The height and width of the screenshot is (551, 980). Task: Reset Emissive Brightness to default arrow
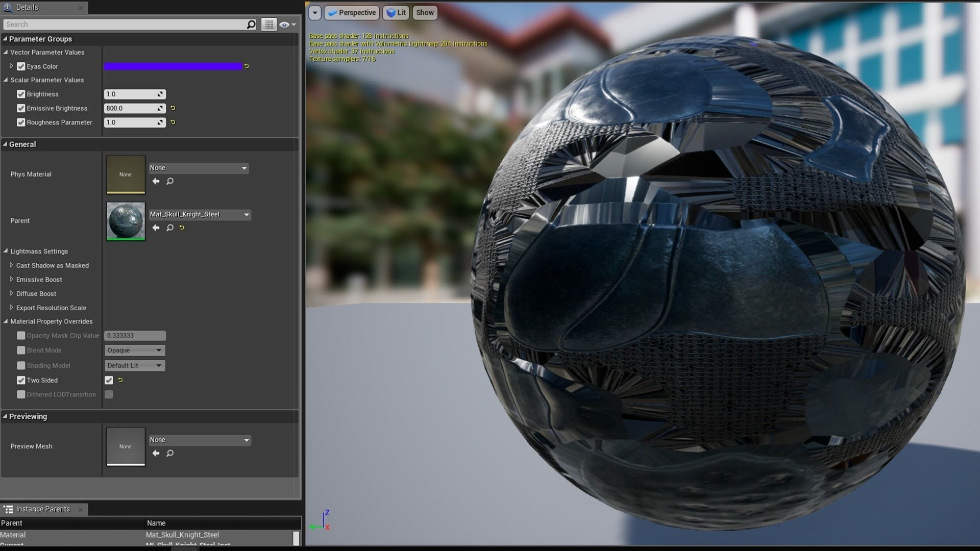point(173,108)
